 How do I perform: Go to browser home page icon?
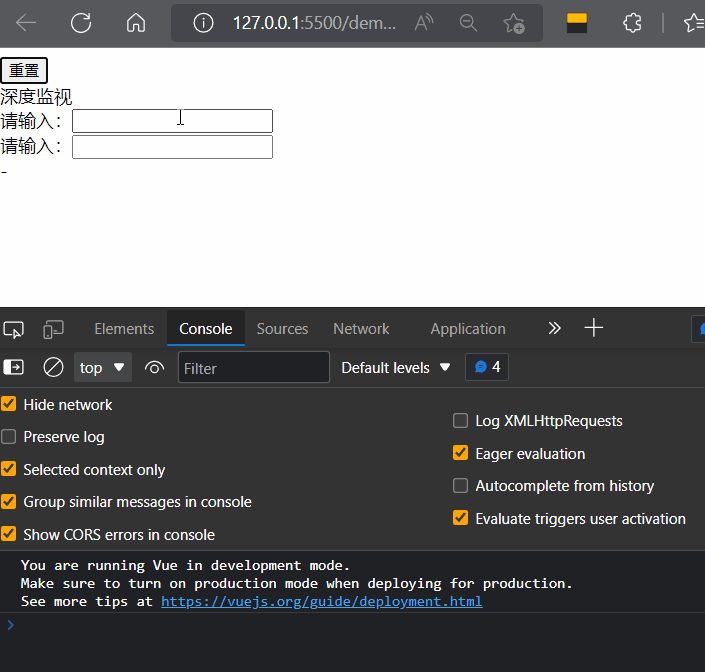(136, 23)
